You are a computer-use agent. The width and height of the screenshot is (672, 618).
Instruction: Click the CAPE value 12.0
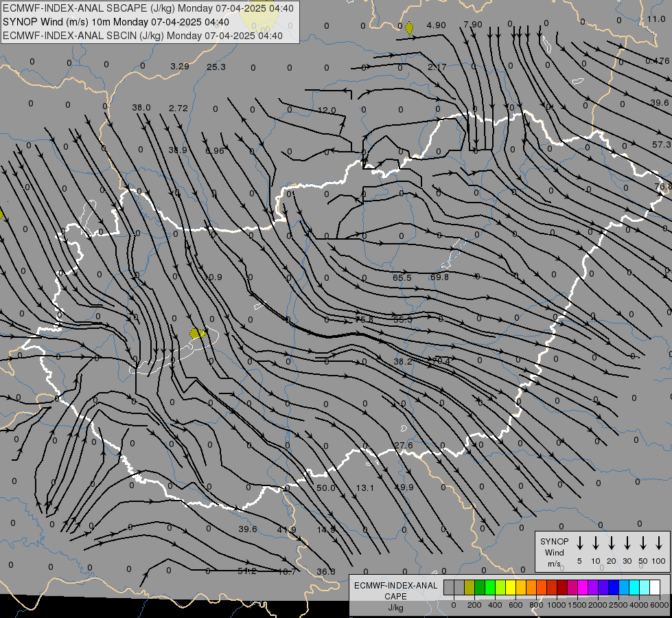pos(327,111)
